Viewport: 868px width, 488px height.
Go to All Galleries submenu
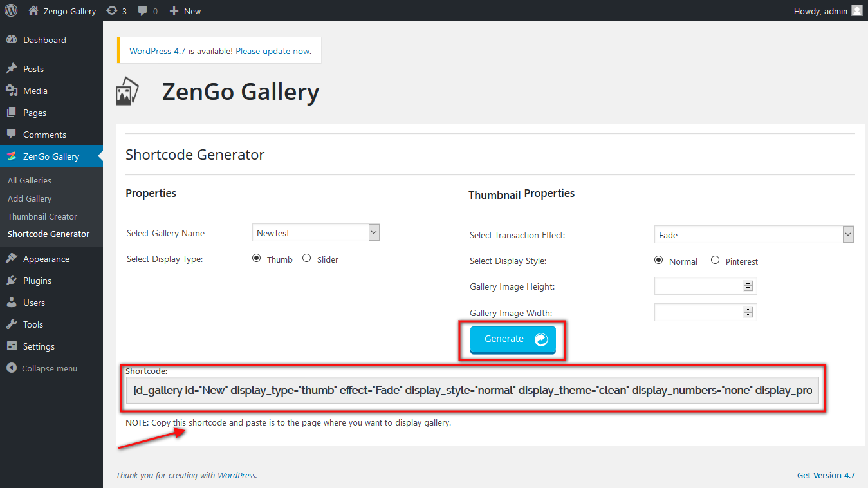point(30,180)
